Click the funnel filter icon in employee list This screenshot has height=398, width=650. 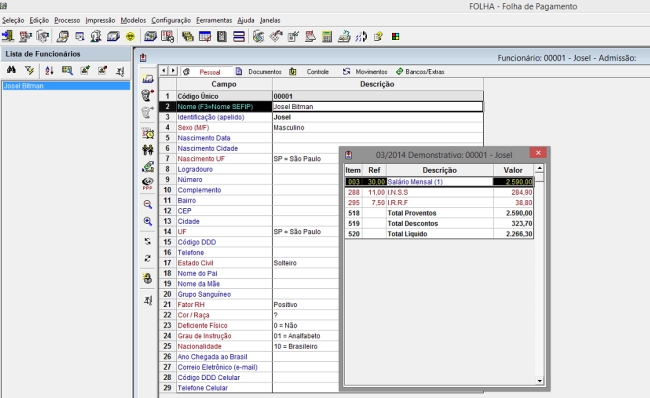pyautogui.click(x=29, y=70)
